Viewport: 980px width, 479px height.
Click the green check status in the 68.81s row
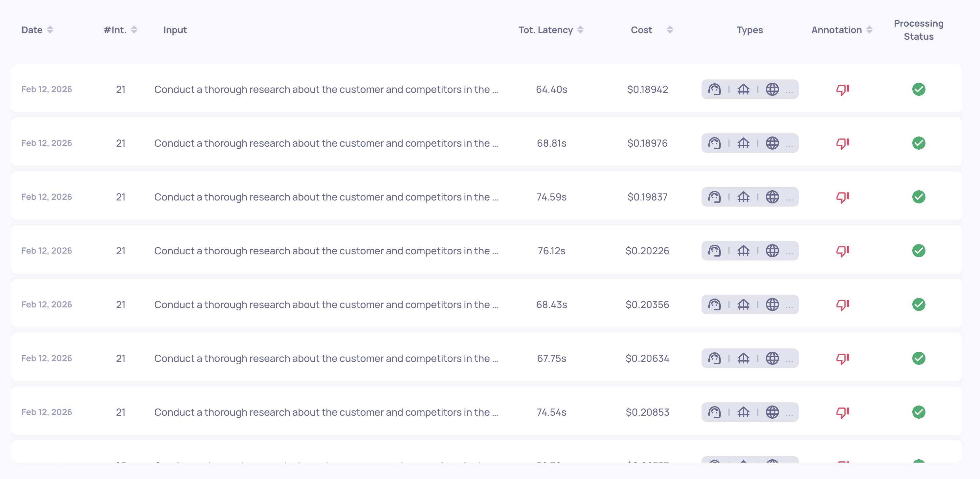click(x=918, y=143)
